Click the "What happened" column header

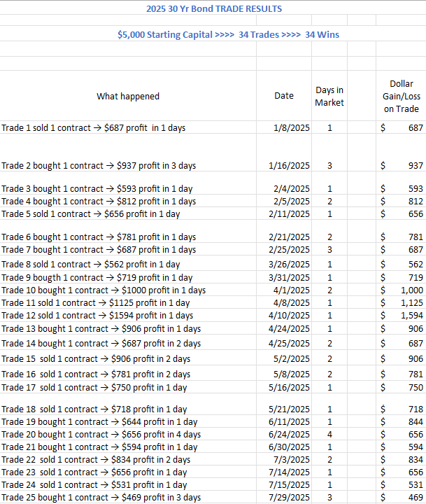[x=128, y=96]
